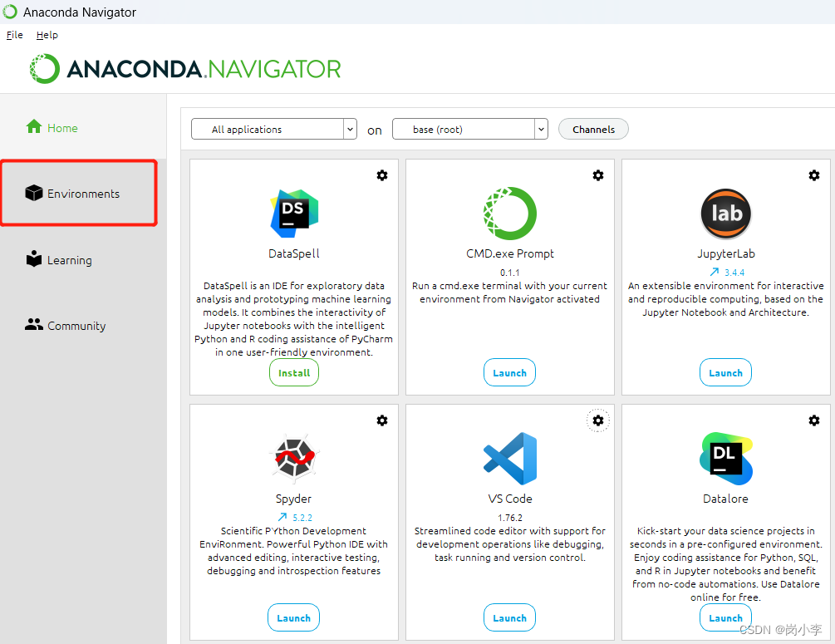Click the JupyterLab title text
835x644 pixels.
[726, 253]
